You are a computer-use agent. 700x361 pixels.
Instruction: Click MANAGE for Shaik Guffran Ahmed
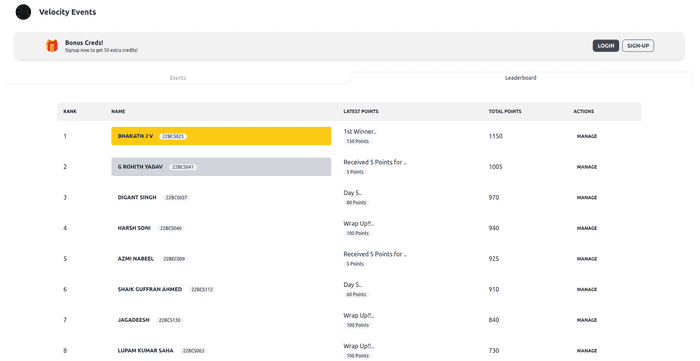[587, 289]
